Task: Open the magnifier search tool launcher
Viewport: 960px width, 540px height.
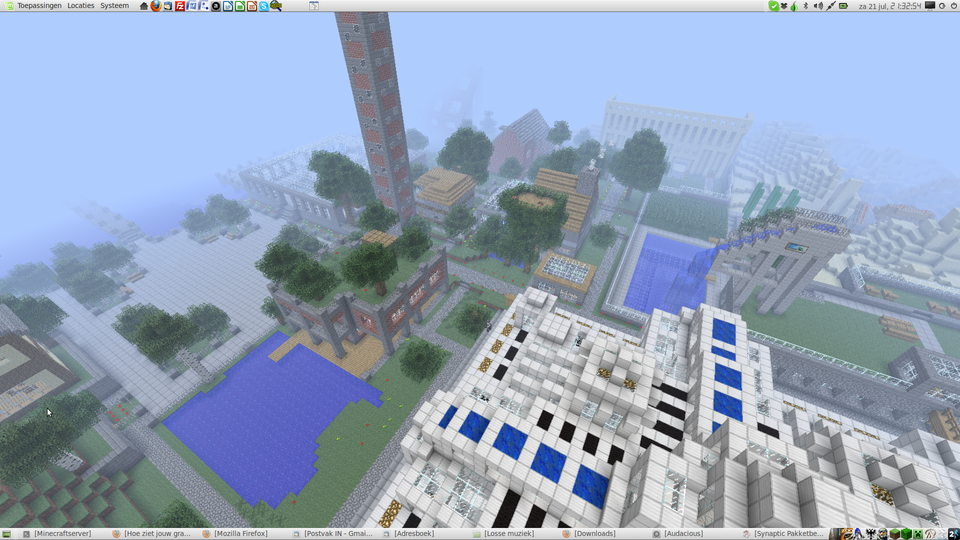Action: [276, 6]
